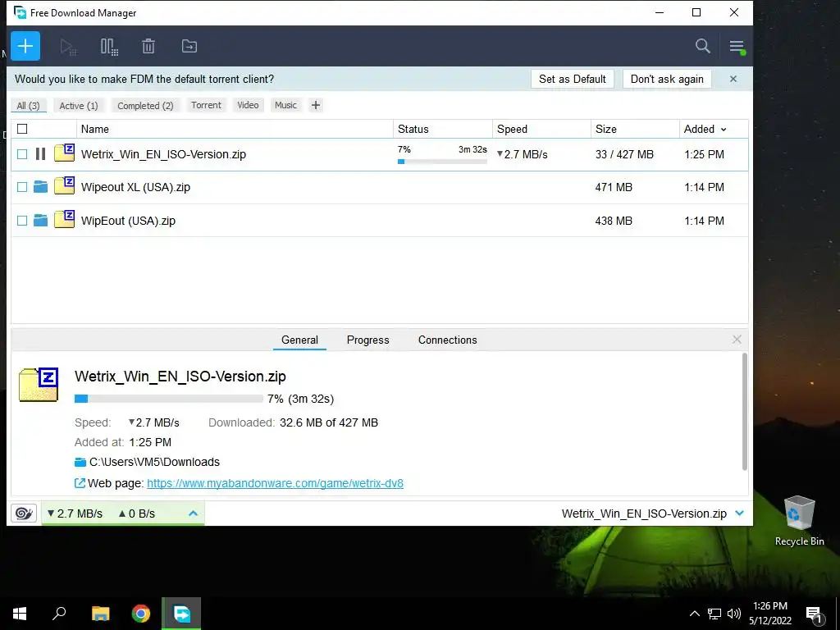Toggle snail mode speed limiter icon

[24, 514]
